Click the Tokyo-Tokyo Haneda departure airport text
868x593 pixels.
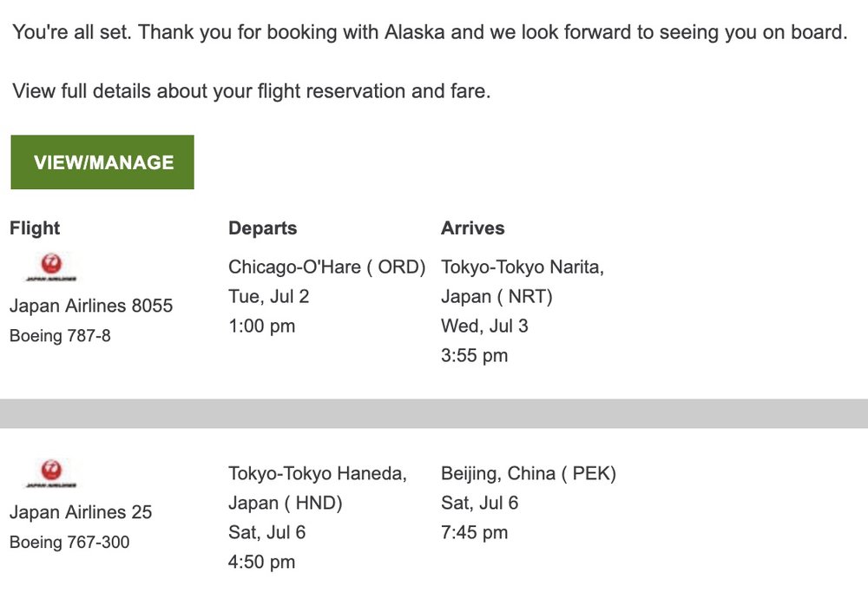[x=317, y=474]
